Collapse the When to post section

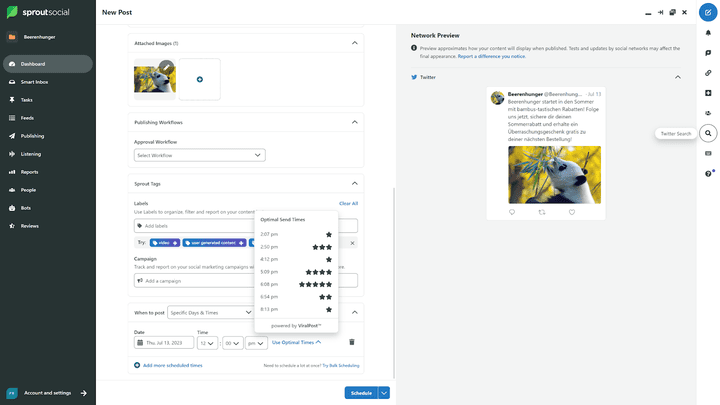click(354, 313)
